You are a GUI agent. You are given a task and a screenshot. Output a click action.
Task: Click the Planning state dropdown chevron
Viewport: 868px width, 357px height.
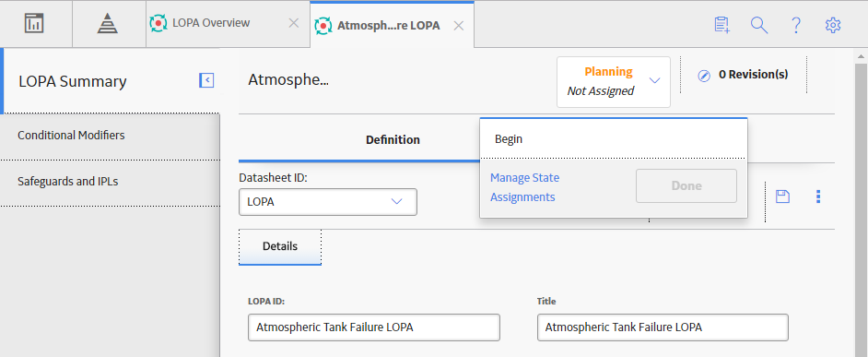point(654,81)
